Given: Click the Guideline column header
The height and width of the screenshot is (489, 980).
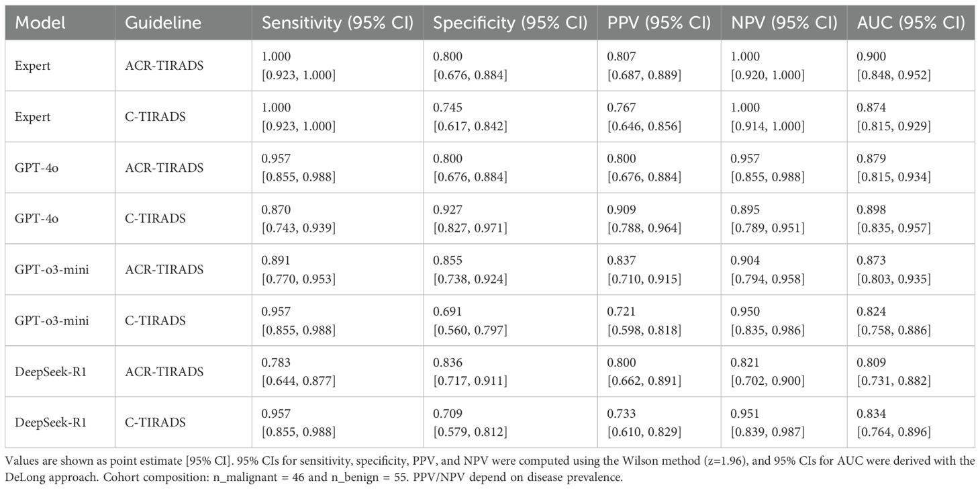Looking at the screenshot, I should pos(163,23).
